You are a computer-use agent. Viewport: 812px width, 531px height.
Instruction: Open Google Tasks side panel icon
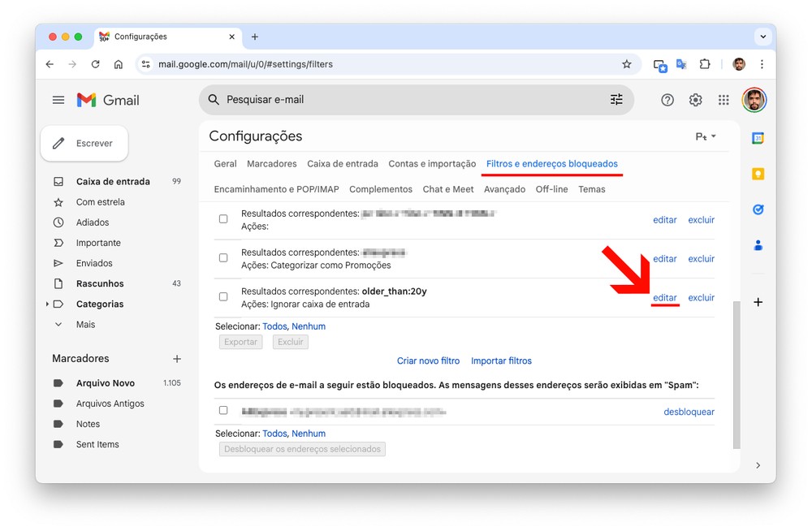(758, 209)
